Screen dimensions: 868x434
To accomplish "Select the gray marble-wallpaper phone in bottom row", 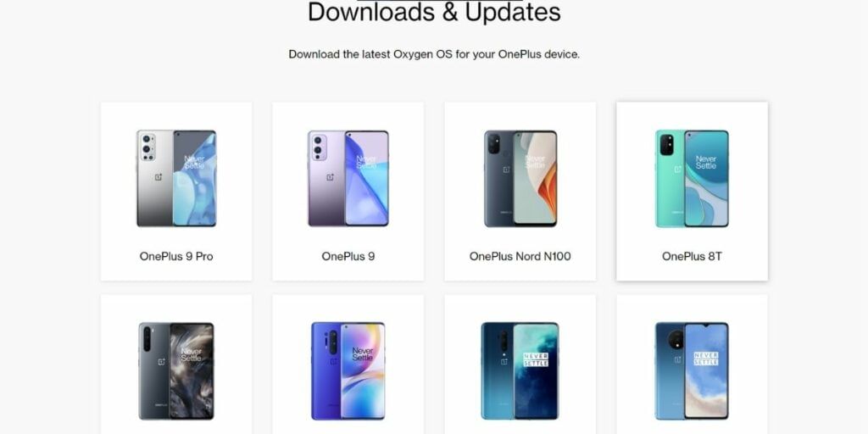I will pos(176,371).
